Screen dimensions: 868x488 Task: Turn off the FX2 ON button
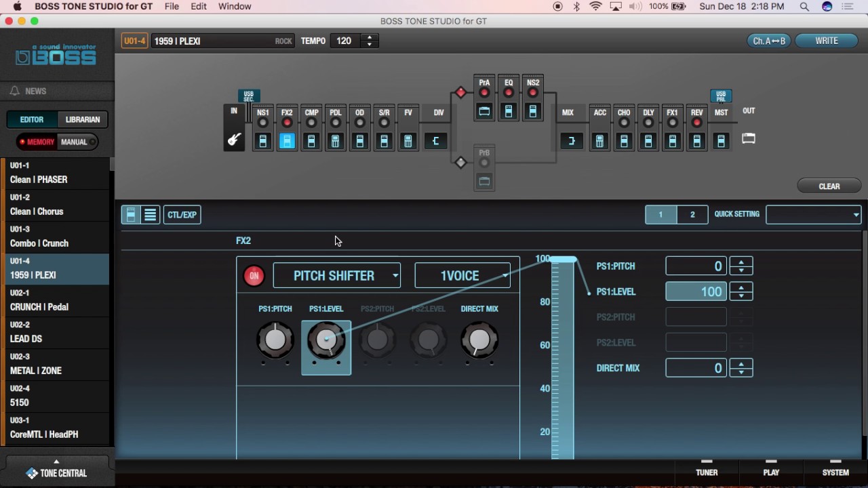(254, 276)
